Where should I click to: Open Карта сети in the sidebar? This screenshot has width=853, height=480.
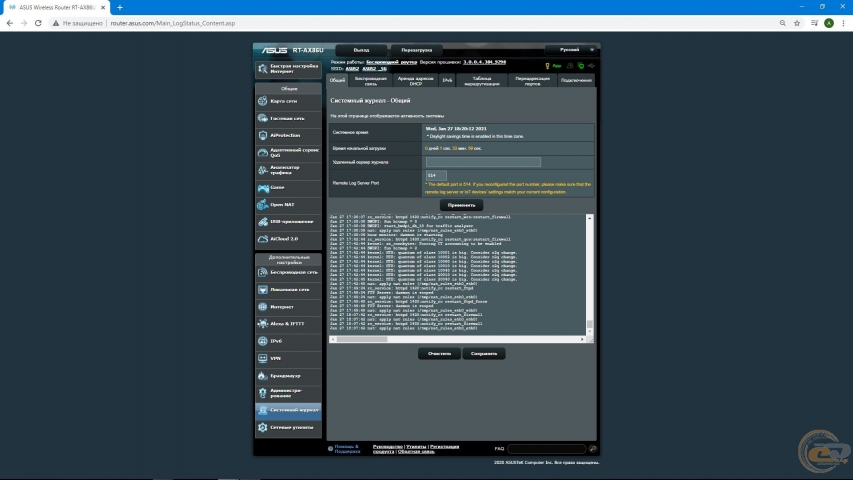click(288, 101)
